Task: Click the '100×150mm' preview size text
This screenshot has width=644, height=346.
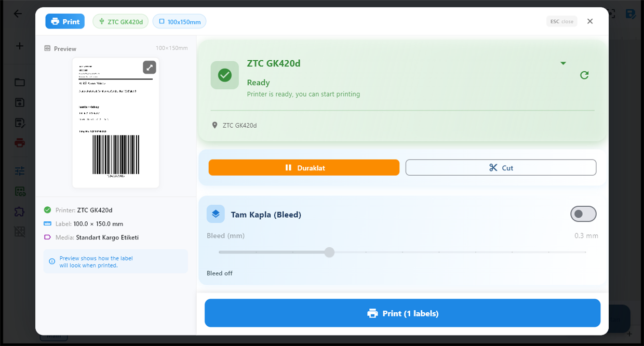Action: tap(172, 48)
